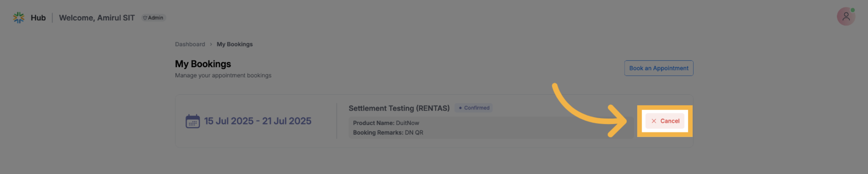This screenshot has height=174, width=868.
Task: Click the calendar icon on booking card
Action: [x=192, y=121]
